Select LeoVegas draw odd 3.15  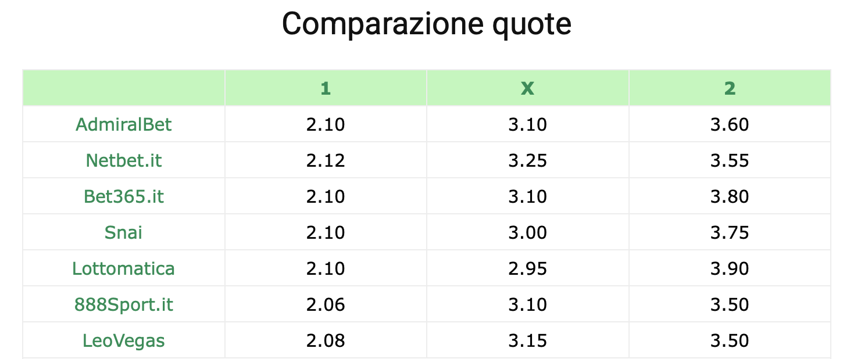[x=527, y=340]
